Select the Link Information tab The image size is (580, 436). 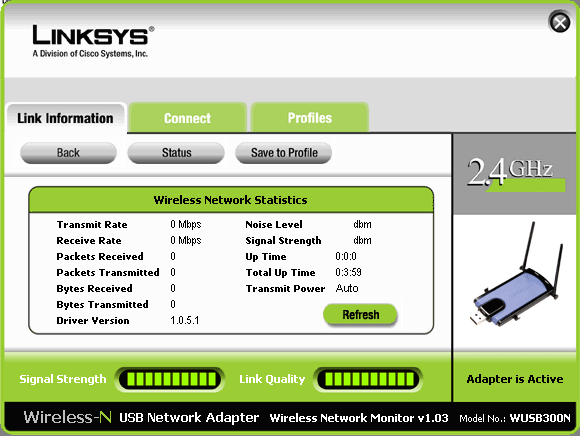[x=65, y=118]
